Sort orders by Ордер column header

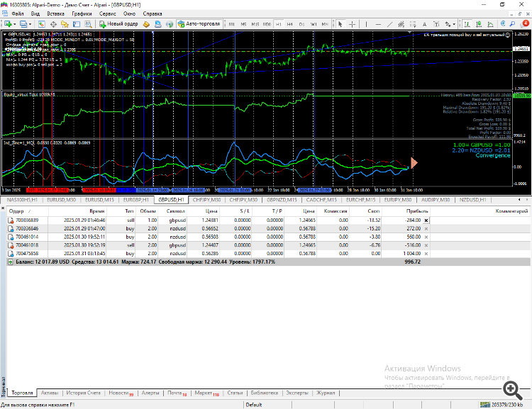point(28,211)
